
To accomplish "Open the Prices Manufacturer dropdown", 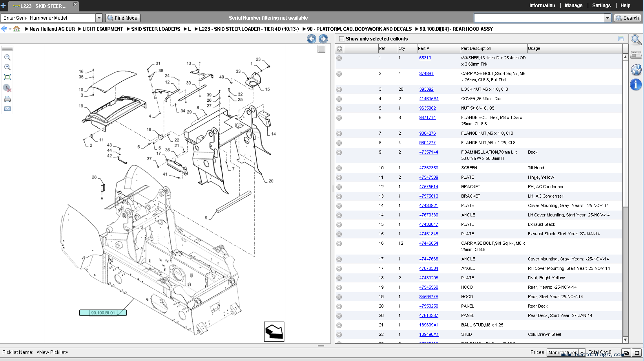I will coord(582,352).
